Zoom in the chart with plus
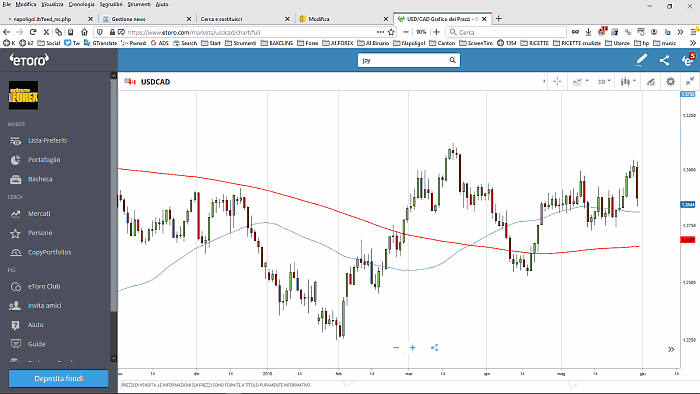700x394 pixels. pyautogui.click(x=412, y=348)
